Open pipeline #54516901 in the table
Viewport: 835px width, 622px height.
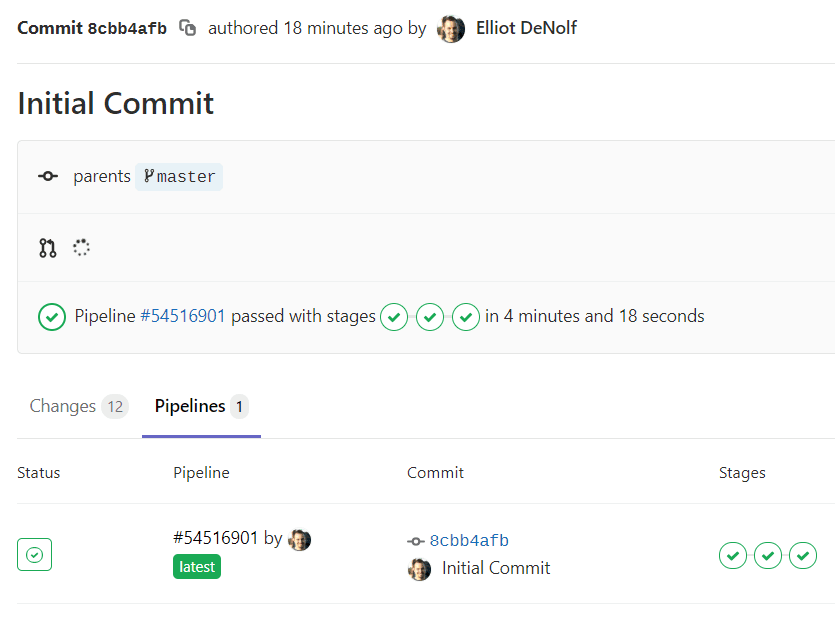215,538
